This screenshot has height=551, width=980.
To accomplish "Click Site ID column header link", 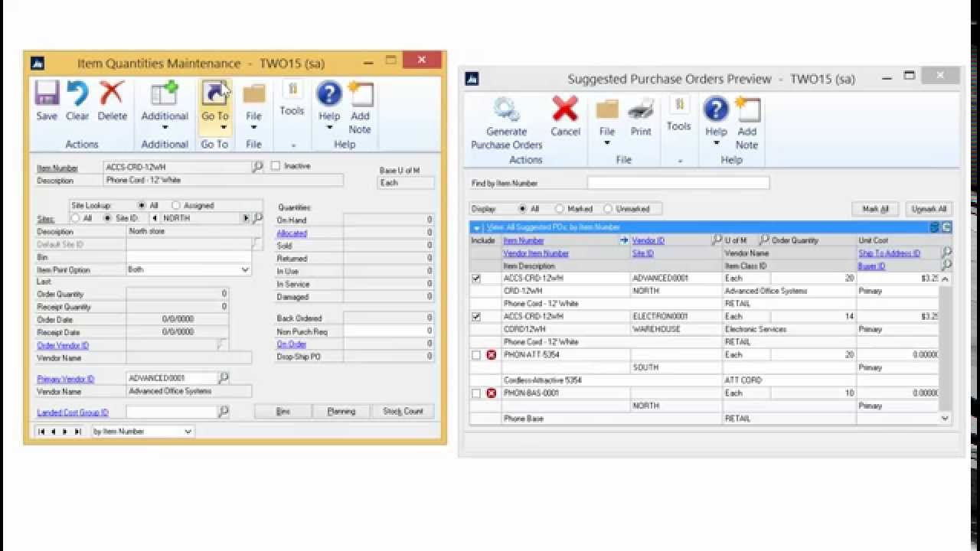I will pyautogui.click(x=642, y=253).
